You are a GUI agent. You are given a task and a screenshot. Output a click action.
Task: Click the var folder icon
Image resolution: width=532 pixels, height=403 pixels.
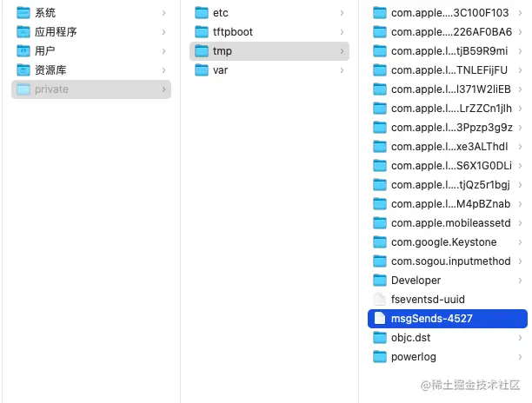click(x=202, y=70)
